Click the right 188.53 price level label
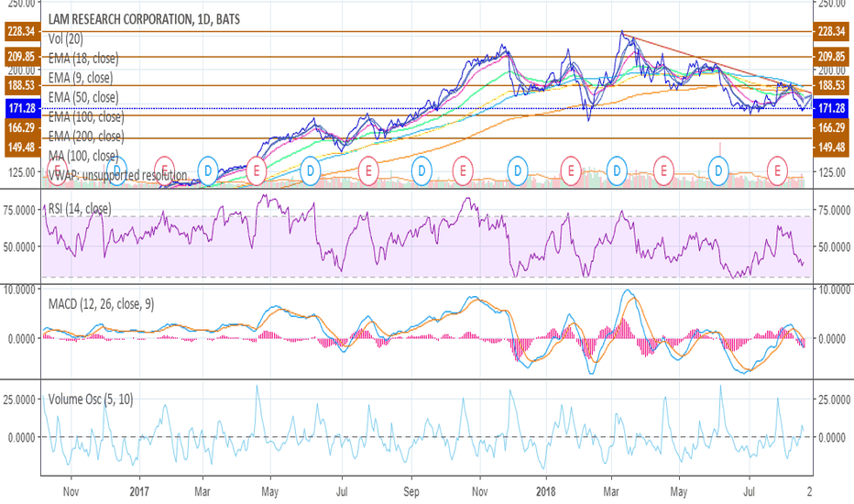 click(832, 85)
